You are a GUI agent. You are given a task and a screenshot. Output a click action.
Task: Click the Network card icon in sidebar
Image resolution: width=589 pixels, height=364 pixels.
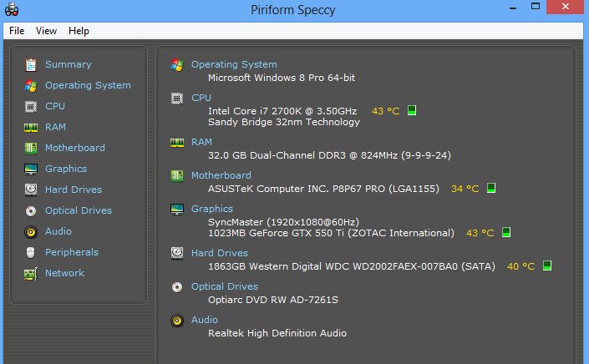[31, 274]
